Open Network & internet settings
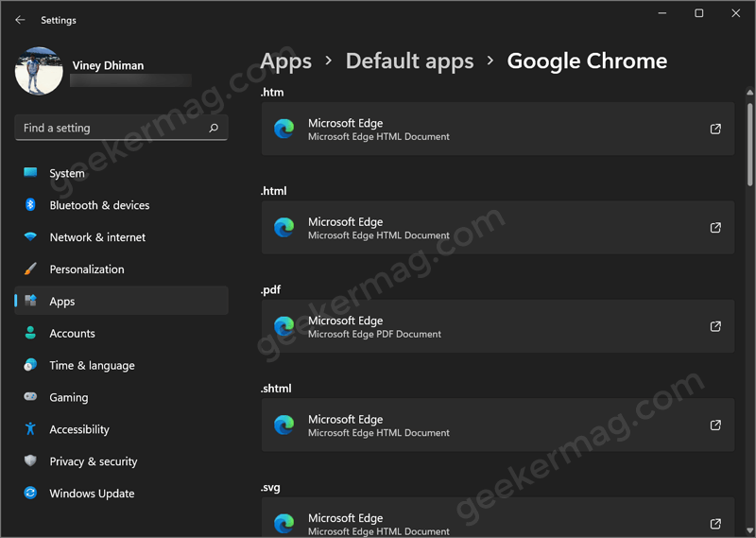The height and width of the screenshot is (538, 756). [121, 237]
